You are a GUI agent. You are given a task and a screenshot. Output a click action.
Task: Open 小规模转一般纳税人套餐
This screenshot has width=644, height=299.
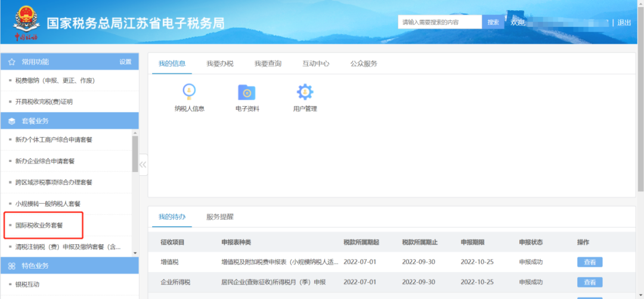pos(48,204)
